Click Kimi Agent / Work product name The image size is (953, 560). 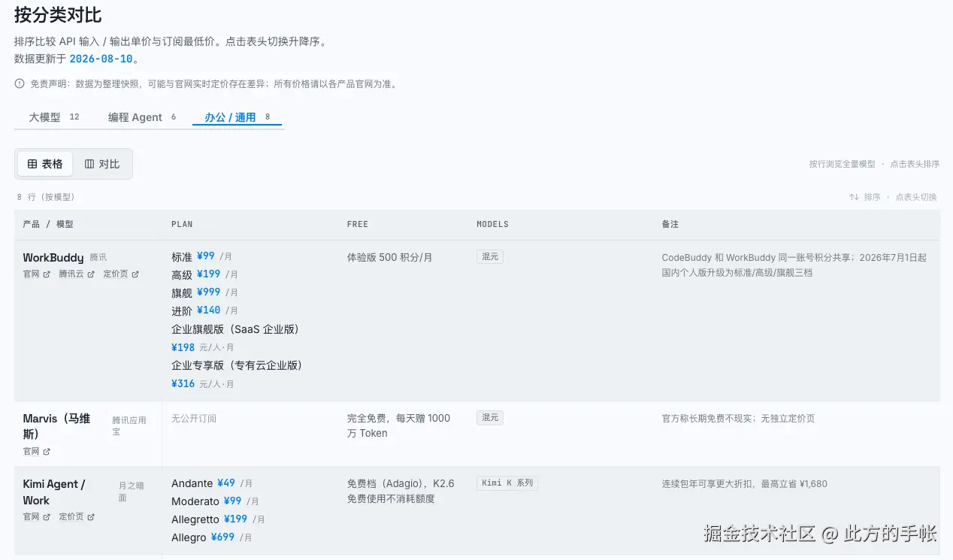pyautogui.click(x=54, y=492)
